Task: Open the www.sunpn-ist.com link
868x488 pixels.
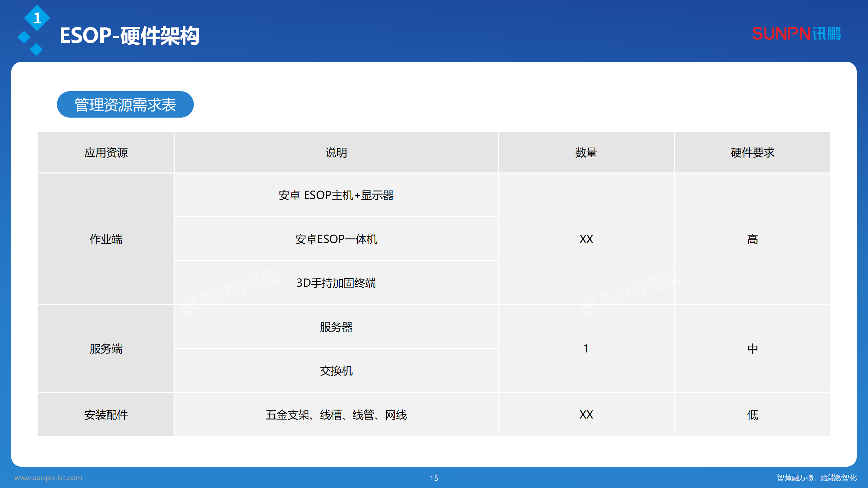Action: tap(48, 478)
